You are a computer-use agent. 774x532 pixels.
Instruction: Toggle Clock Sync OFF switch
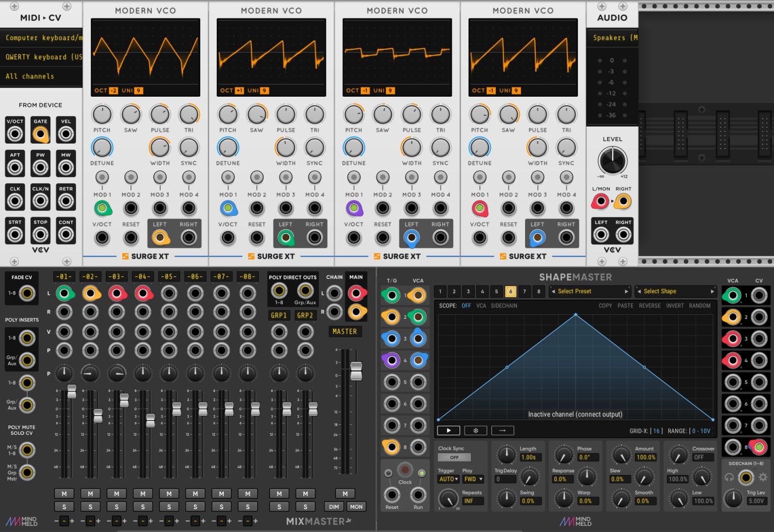(x=454, y=457)
